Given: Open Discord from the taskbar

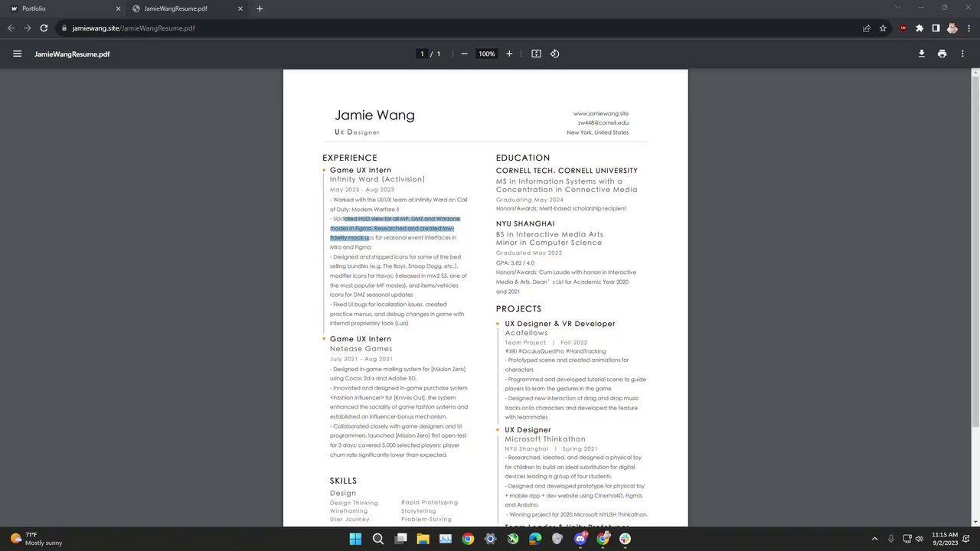Looking at the screenshot, I should point(580,539).
